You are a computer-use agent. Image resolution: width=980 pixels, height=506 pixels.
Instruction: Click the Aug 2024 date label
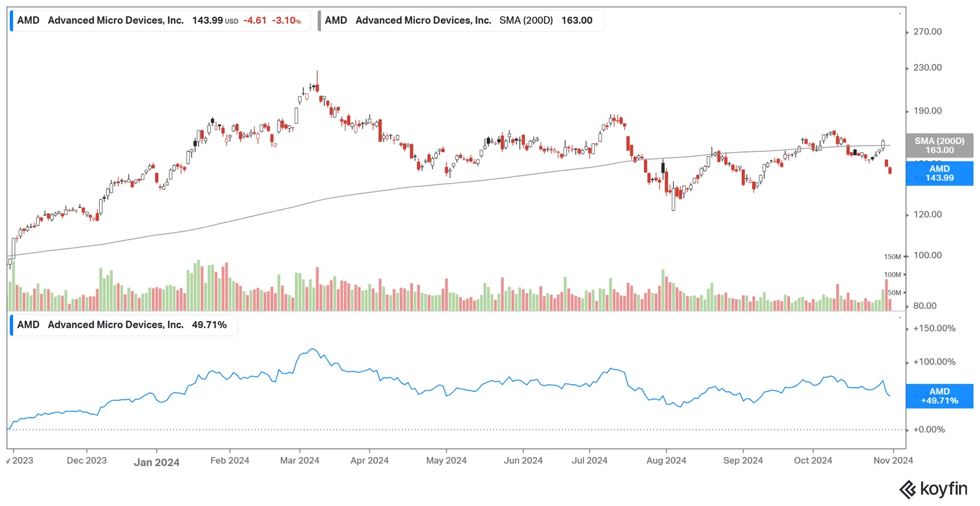pyautogui.click(x=666, y=461)
